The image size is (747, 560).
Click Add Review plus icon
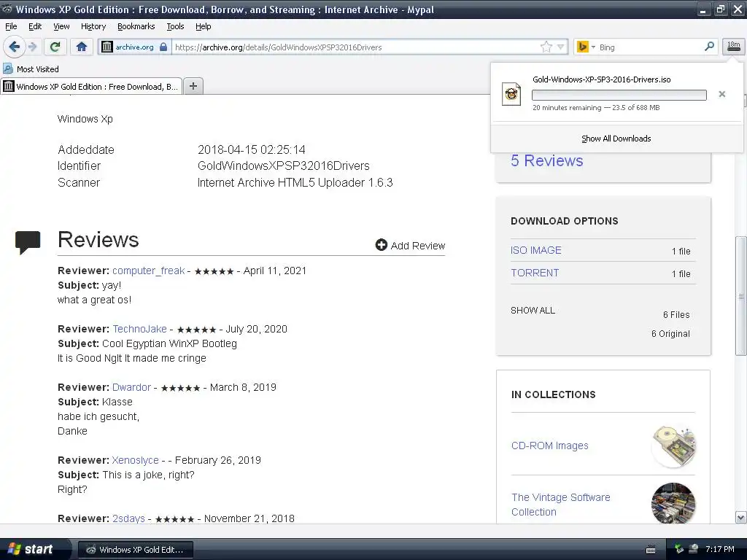[381, 245]
